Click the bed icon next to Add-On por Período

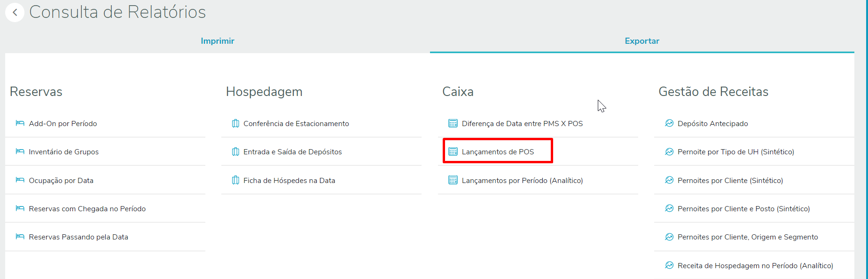coord(20,123)
